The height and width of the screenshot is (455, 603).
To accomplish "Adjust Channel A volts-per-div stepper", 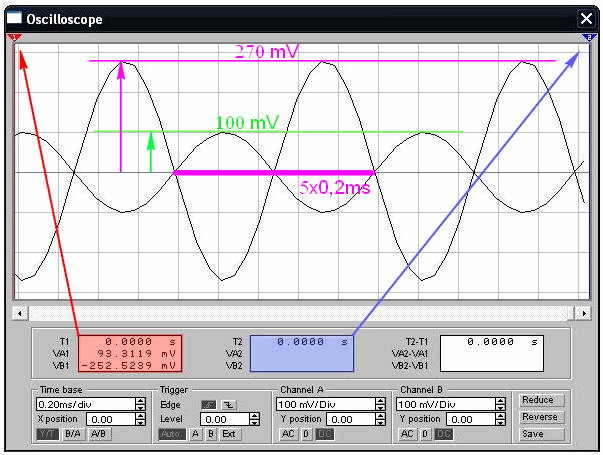I will click(x=379, y=404).
